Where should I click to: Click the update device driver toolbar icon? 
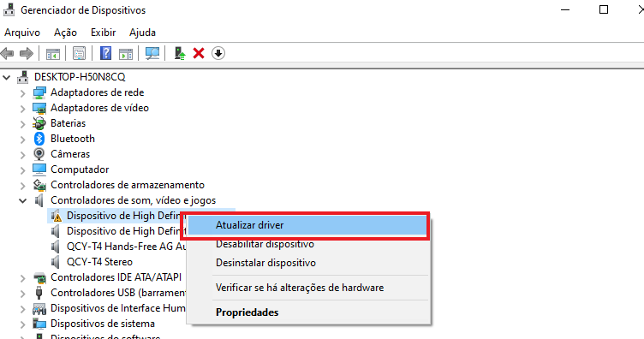point(180,53)
